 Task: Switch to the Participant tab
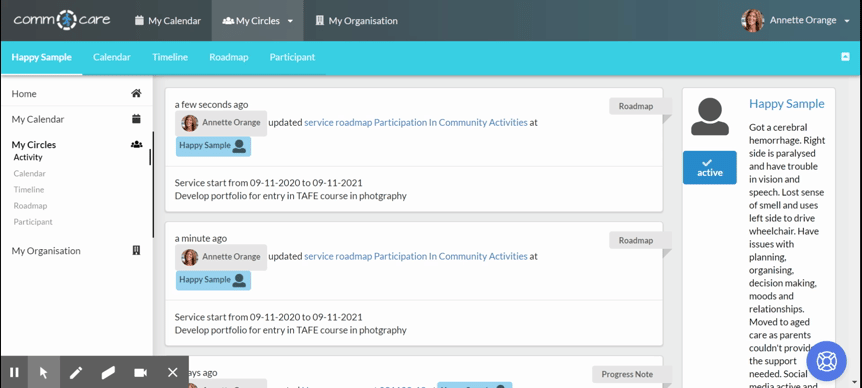tap(292, 57)
